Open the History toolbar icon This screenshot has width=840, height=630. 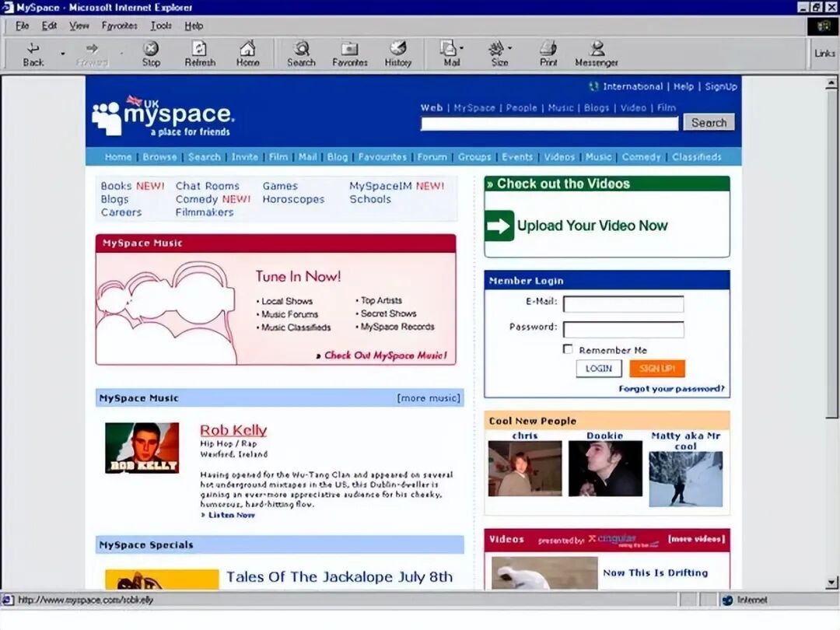pos(398,48)
